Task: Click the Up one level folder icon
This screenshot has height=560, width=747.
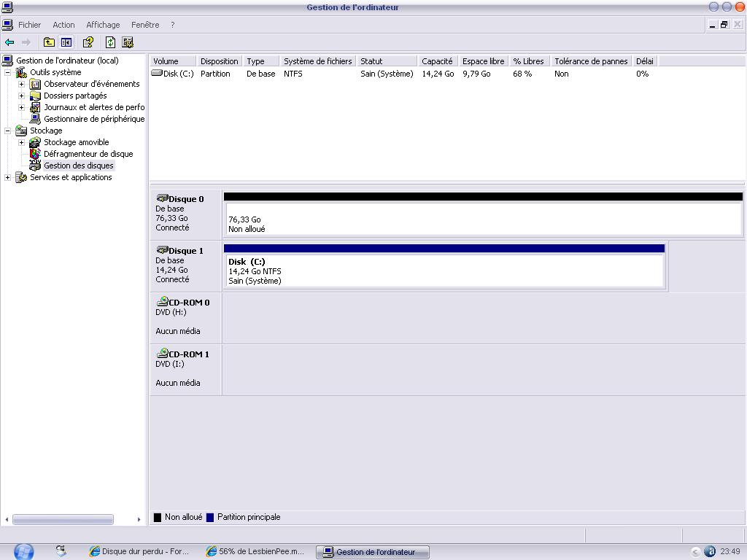Action: point(49,42)
